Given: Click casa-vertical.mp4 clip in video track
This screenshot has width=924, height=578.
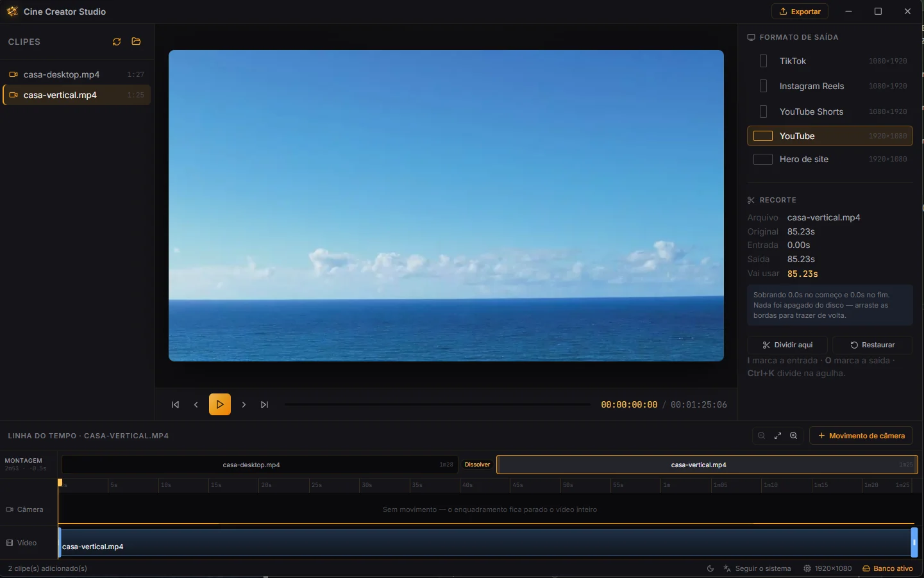Looking at the screenshot, I should tap(485, 543).
